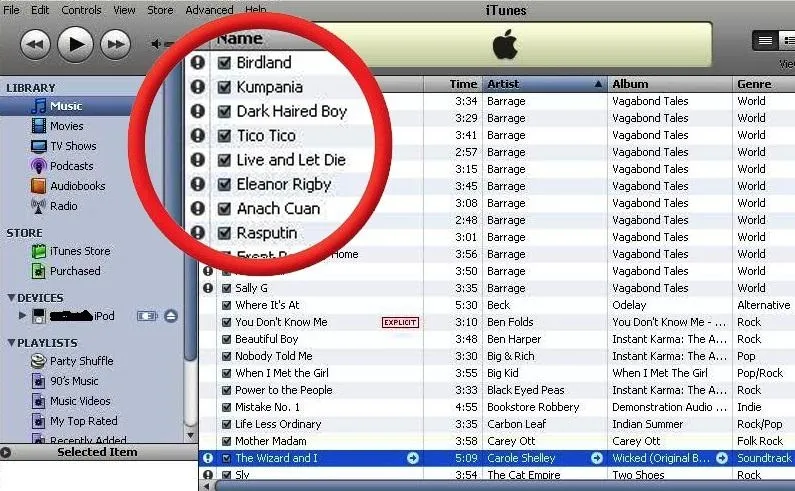
Task: Open the File menu
Action: pyautogui.click(x=11, y=10)
